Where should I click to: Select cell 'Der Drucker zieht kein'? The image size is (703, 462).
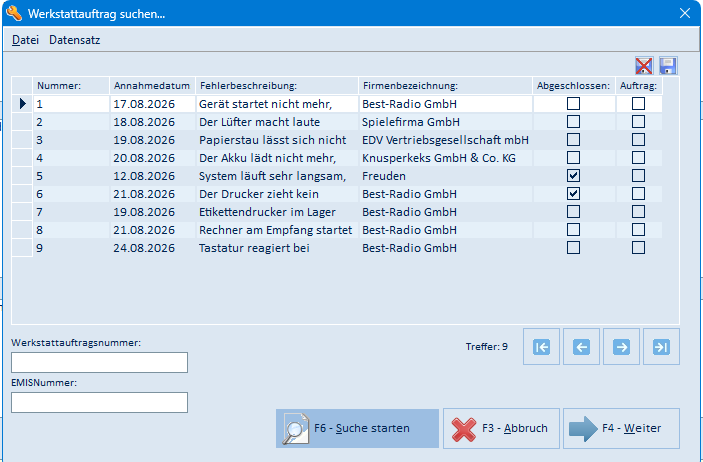[277, 193]
